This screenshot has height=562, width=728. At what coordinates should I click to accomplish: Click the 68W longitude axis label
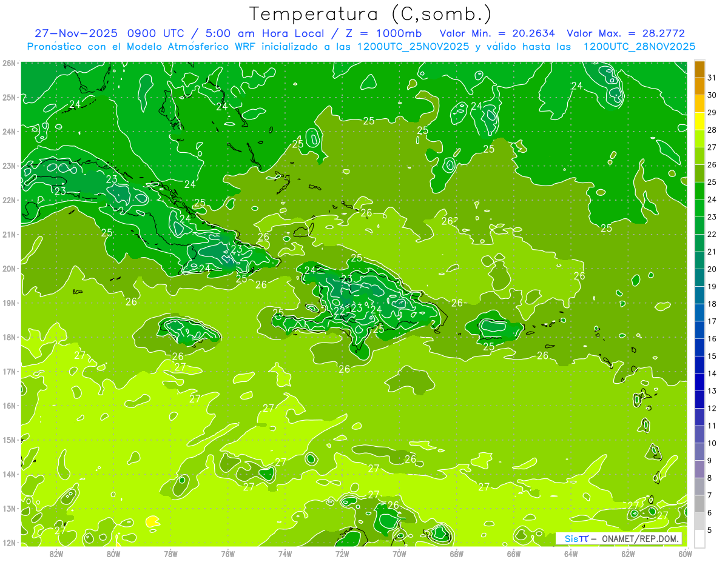point(456,554)
